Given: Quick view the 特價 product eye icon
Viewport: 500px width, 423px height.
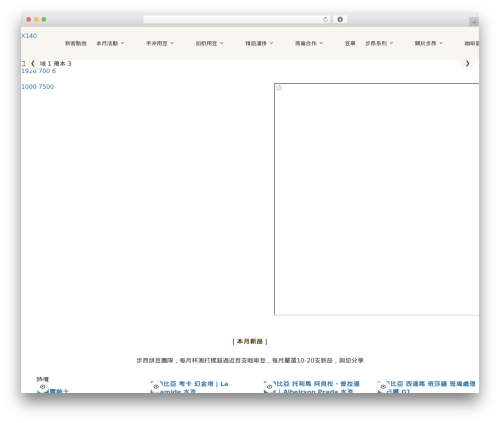Looking at the screenshot, I should coord(43,387).
